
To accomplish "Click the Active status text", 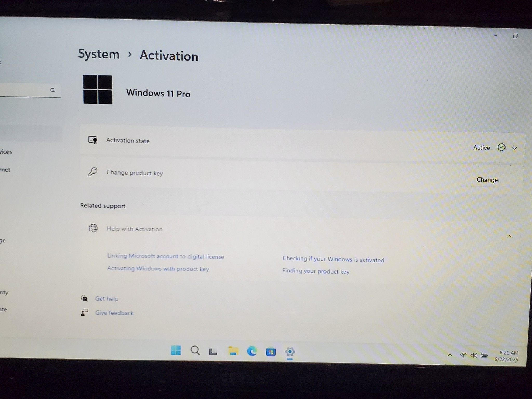I will click(482, 148).
